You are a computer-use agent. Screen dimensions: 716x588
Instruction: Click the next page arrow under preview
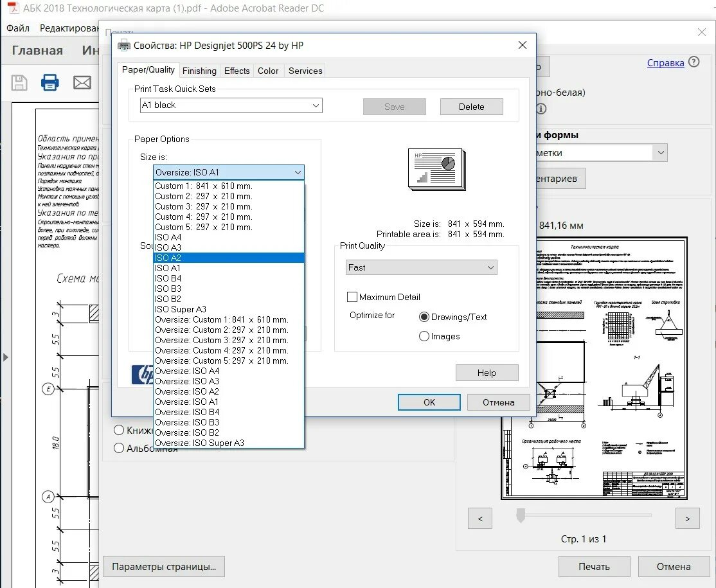(688, 518)
